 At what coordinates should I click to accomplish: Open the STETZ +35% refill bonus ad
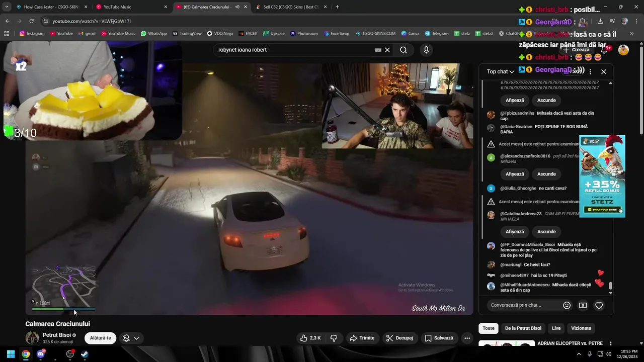[602, 176]
